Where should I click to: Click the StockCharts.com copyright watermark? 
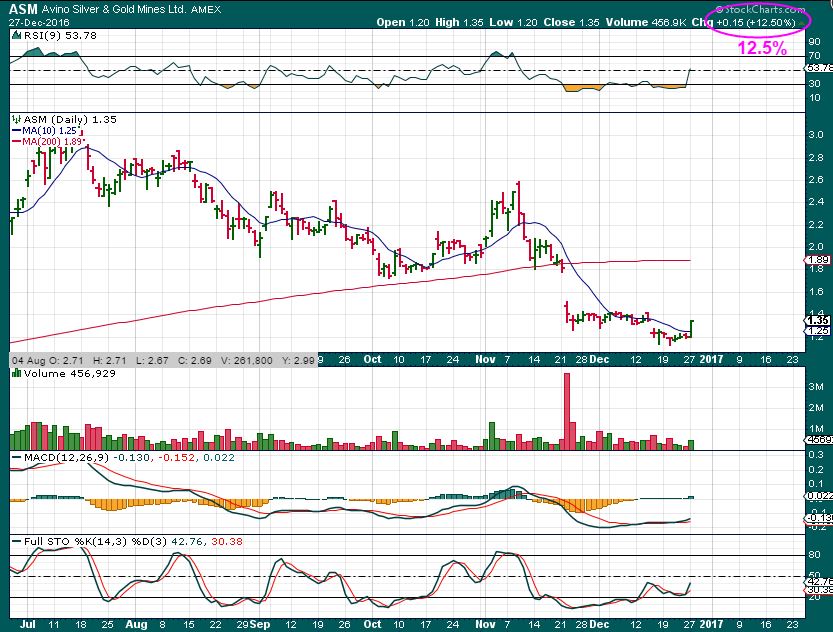(x=768, y=8)
